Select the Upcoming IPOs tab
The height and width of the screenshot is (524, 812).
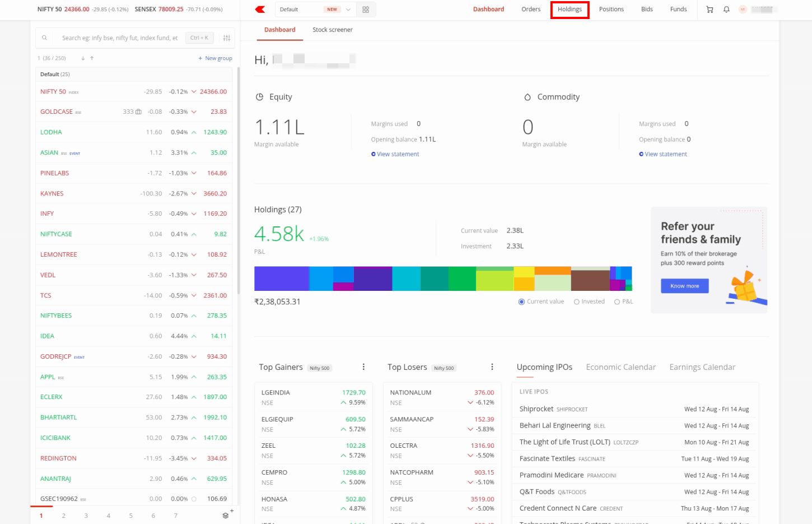point(544,367)
